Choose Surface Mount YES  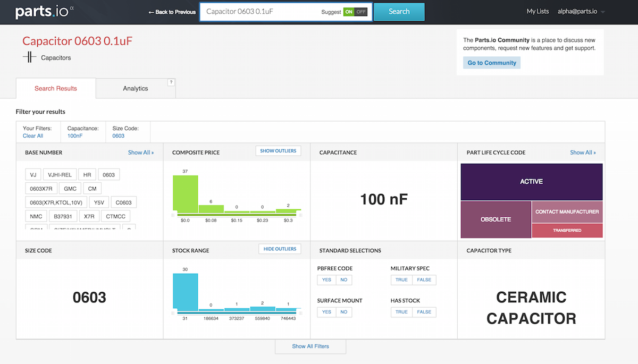click(x=326, y=312)
